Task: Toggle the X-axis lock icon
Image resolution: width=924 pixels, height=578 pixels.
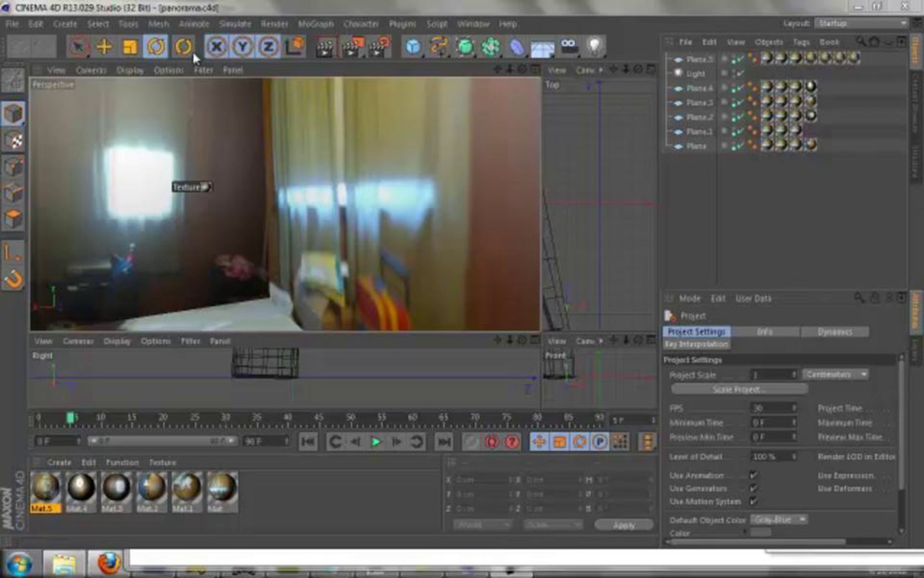Action: click(x=217, y=47)
